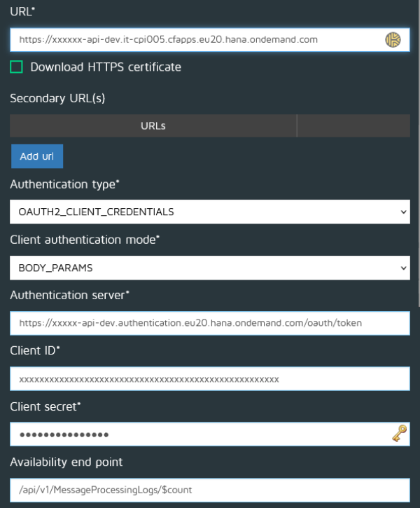The height and width of the screenshot is (508, 420).
Task: Select the Client ID text box
Action: (x=209, y=379)
